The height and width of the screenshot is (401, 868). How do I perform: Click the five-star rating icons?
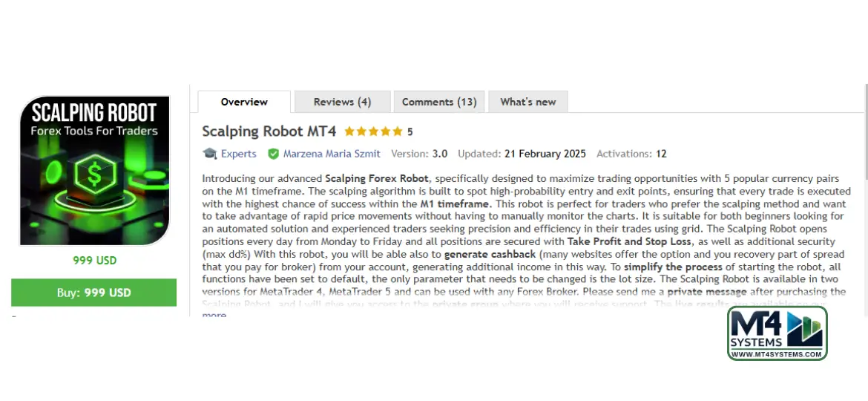point(373,131)
